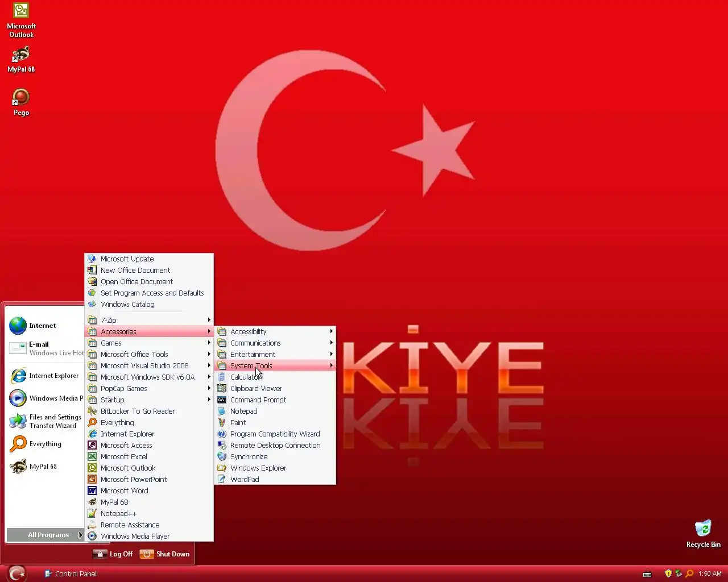The image size is (728, 582).
Task: Click the Notepad icon in Accessories
Action: (222, 411)
